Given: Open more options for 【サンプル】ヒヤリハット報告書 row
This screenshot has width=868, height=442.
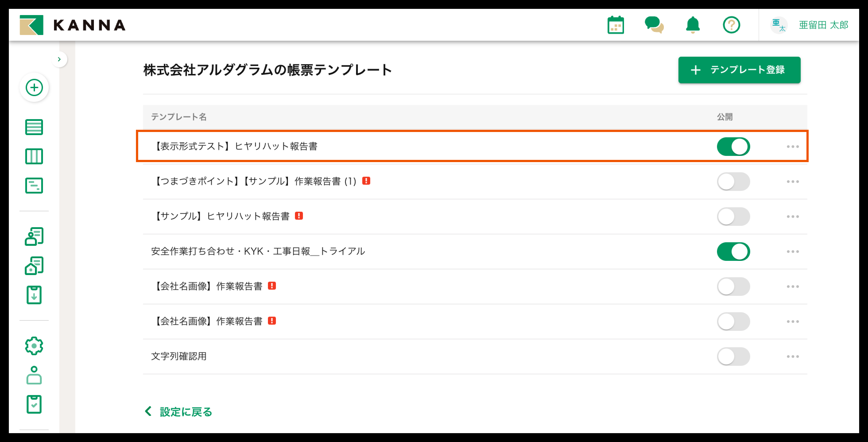Looking at the screenshot, I should pos(792,217).
